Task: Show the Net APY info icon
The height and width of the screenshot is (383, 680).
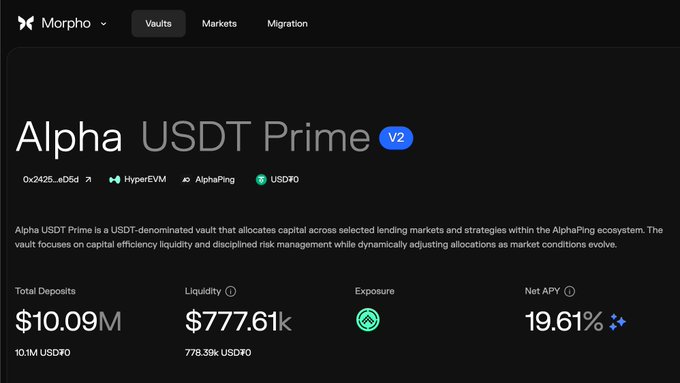Action: (x=569, y=291)
